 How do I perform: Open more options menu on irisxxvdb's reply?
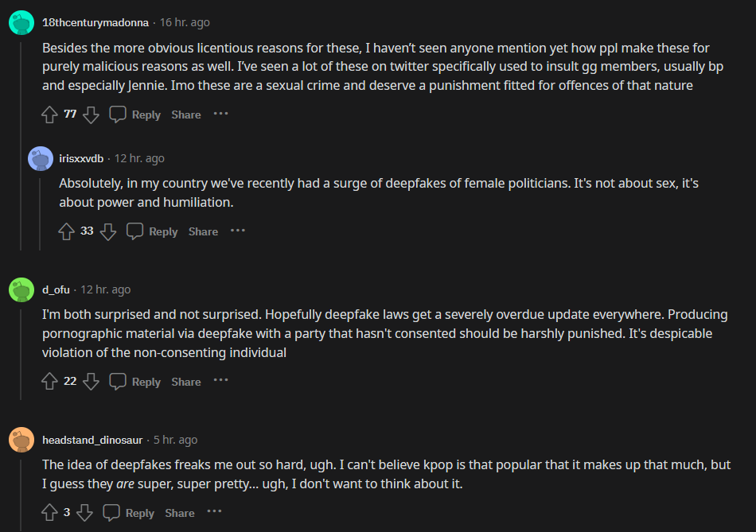pyautogui.click(x=238, y=231)
